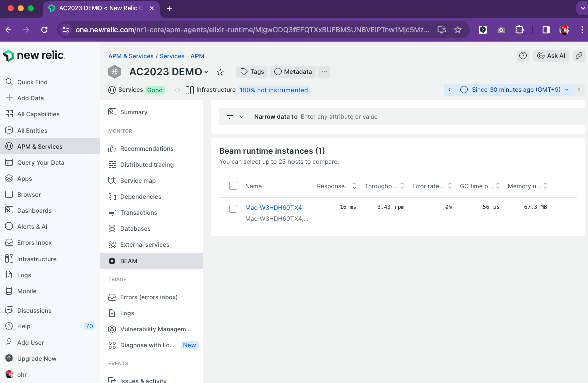Viewport: 588px width, 383px height.
Task: Favorite AC2023 DEMO with the star
Action: (x=220, y=72)
